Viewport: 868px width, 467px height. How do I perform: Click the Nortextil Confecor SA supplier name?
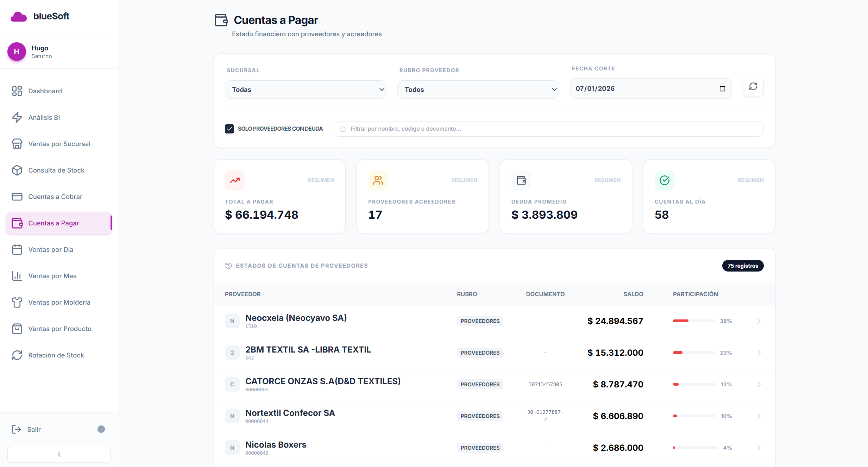(x=290, y=413)
